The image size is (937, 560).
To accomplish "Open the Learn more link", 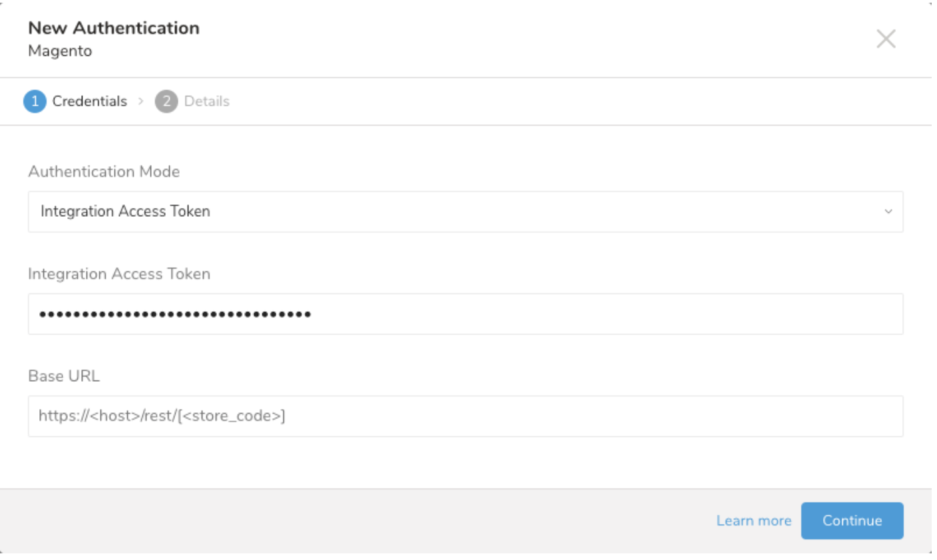I will click(x=753, y=521).
